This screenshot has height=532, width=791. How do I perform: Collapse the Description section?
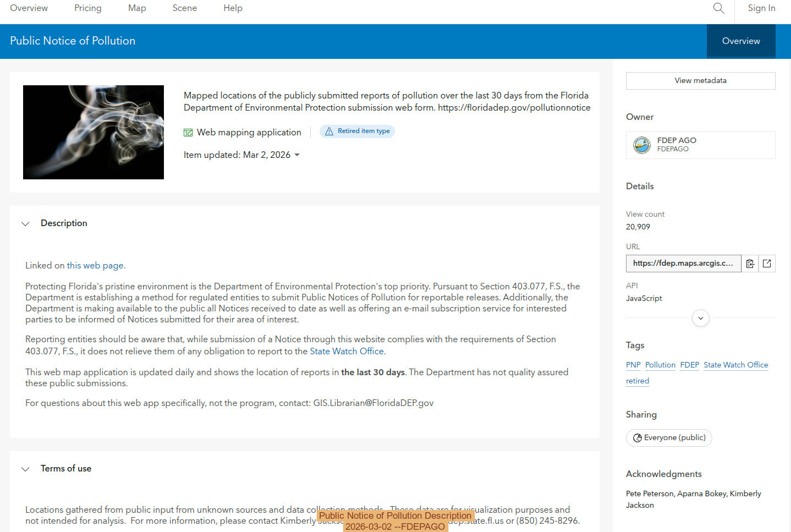[x=25, y=223]
